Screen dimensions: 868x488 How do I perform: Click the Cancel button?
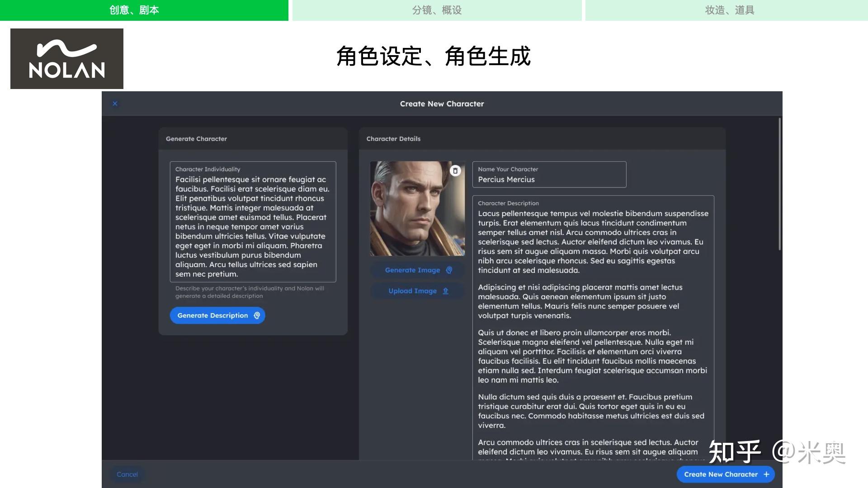[x=127, y=474]
